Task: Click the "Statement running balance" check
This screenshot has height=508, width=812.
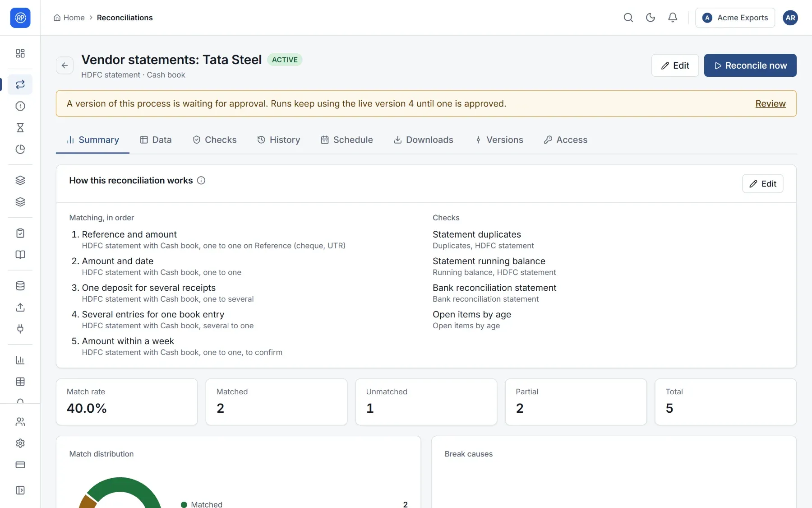Action: [x=489, y=261]
